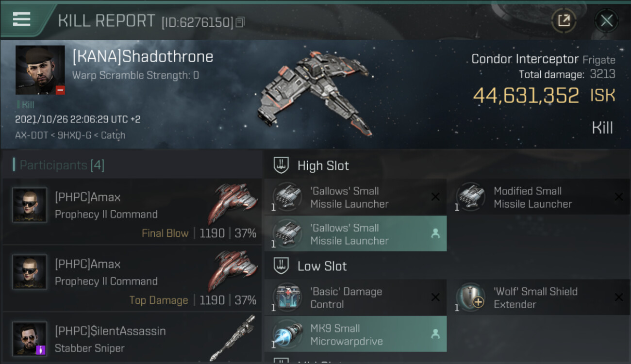Viewport: 631px width, 364px height.
Task: Open the Final Blow Amax participant entry
Action: 132,211
